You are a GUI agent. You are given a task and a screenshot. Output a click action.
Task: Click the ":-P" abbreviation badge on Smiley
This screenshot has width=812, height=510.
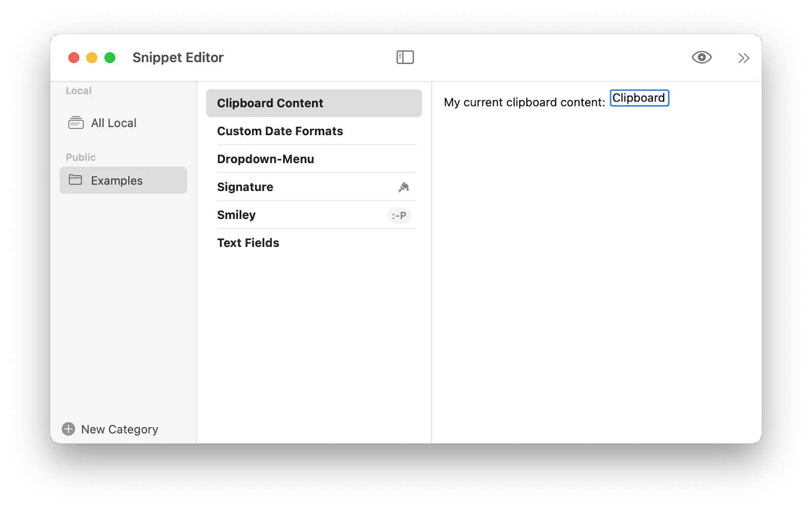coord(399,215)
